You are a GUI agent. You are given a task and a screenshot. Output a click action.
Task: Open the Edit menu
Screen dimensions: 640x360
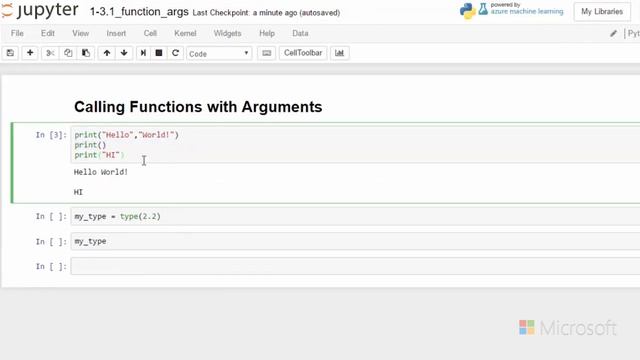[x=48, y=33]
